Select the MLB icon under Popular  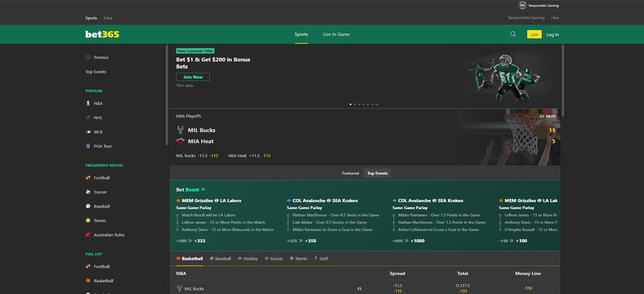point(88,132)
